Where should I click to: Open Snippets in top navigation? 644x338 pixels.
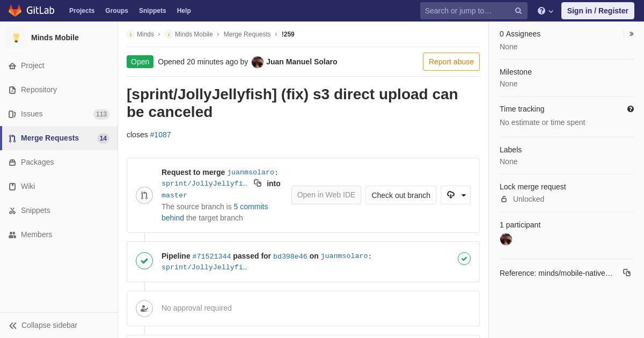[152, 11]
